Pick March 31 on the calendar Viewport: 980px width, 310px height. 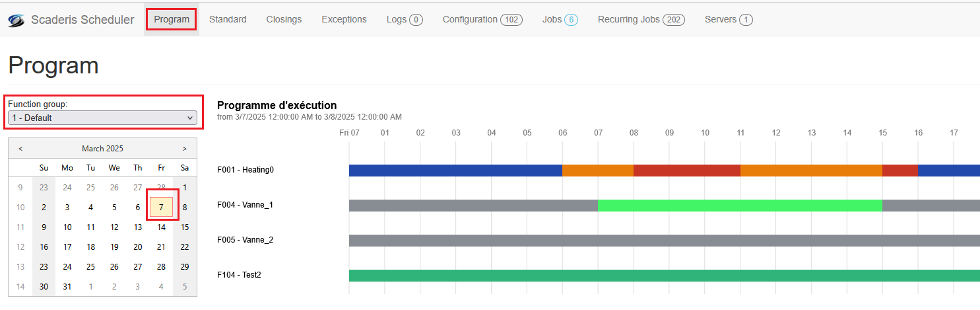click(67, 286)
